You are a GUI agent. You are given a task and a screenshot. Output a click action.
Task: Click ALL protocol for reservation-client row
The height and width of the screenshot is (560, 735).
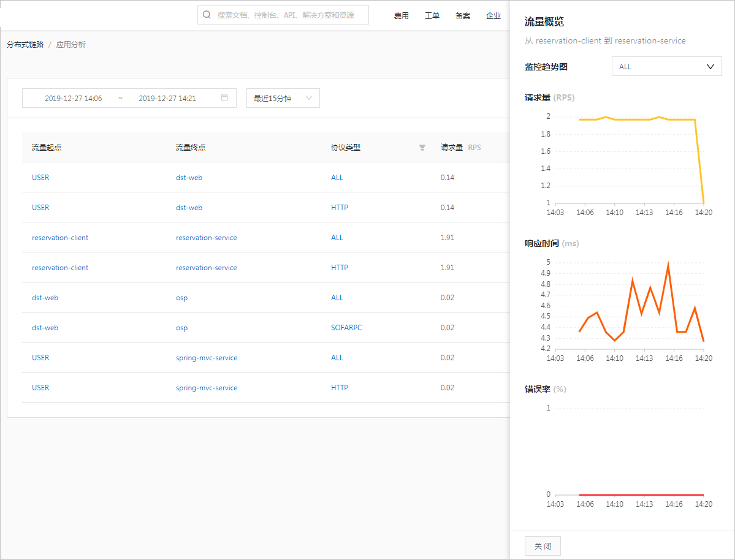[x=337, y=238]
